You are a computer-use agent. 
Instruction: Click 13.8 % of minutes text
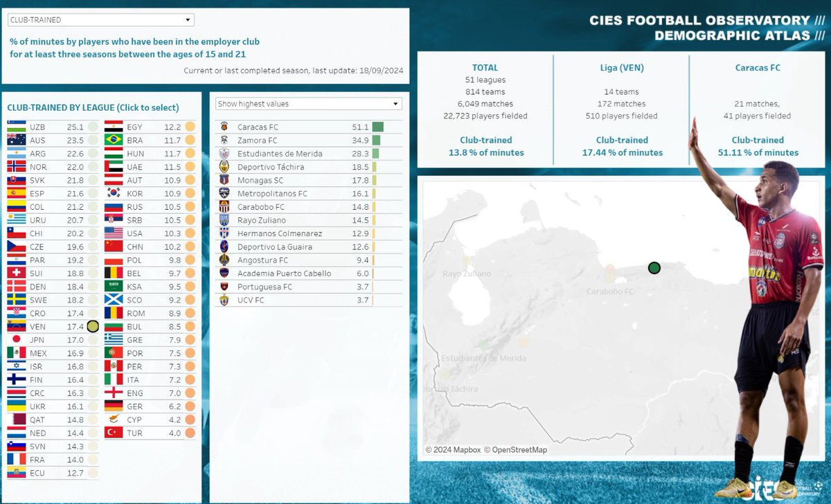tap(485, 152)
